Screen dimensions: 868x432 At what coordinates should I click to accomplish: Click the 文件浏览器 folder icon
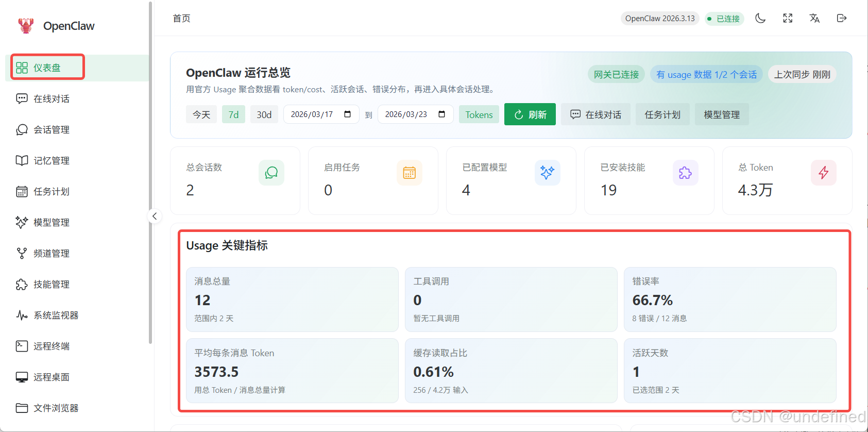pos(22,408)
